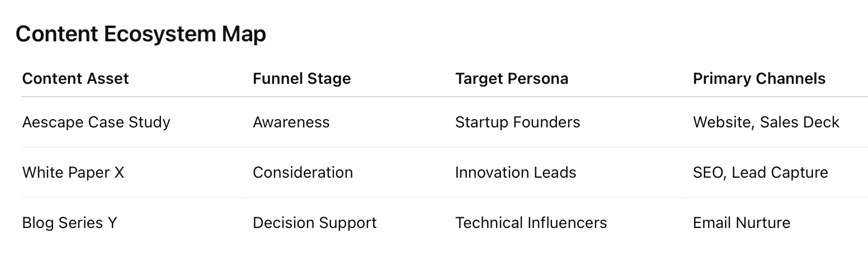Select the Funnel Stage column header
This screenshot has height=266, width=868.
click(302, 79)
